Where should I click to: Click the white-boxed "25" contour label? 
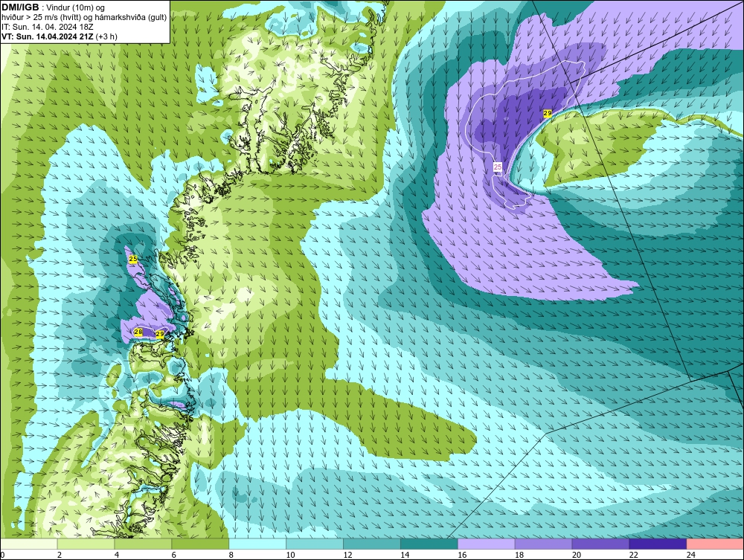pyautogui.click(x=498, y=167)
